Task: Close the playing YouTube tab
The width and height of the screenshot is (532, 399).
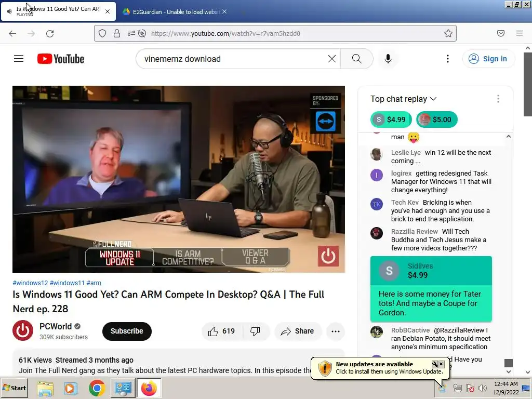Action: (x=108, y=11)
